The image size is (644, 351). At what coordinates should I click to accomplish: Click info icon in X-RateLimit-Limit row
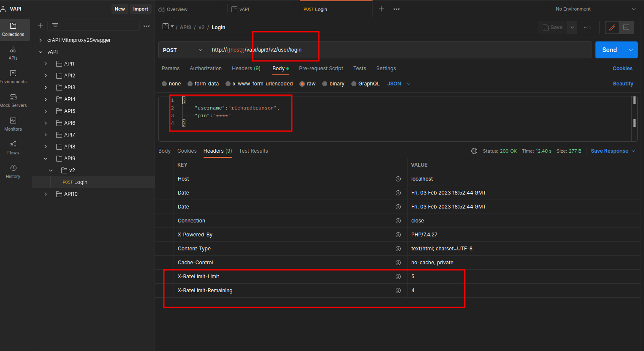click(x=398, y=277)
